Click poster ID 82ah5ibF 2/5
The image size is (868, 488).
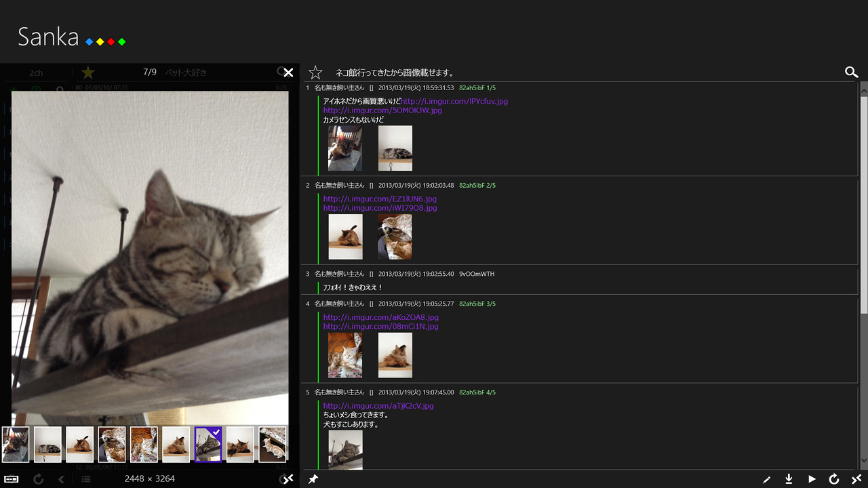477,185
